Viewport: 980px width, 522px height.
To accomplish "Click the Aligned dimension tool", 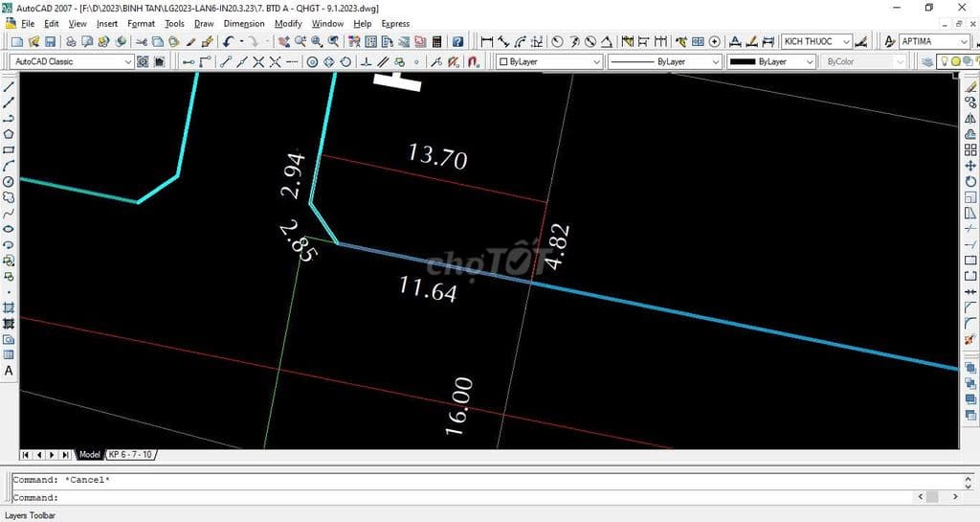I will click(503, 42).
